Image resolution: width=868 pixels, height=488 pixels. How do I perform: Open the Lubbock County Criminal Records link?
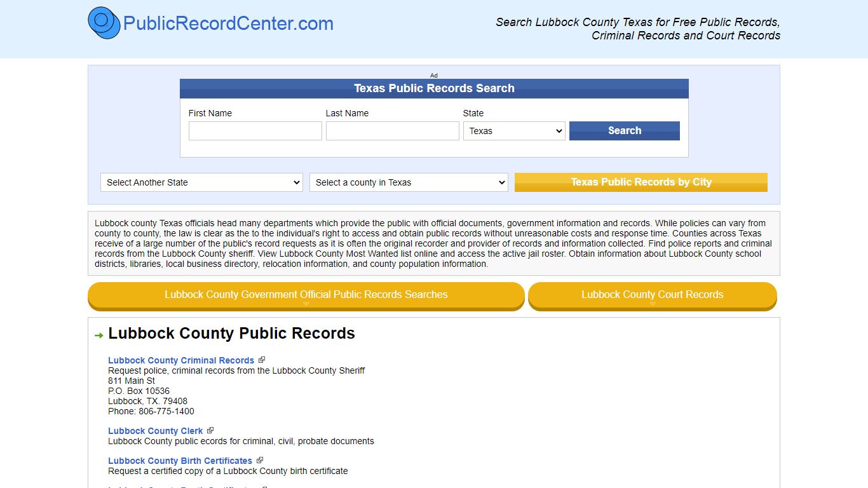pos(181,360)
